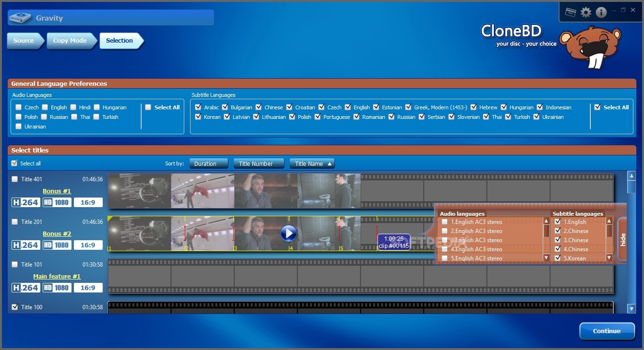Click the H.264 badge under Main feature #1

[x=26, y=288]
